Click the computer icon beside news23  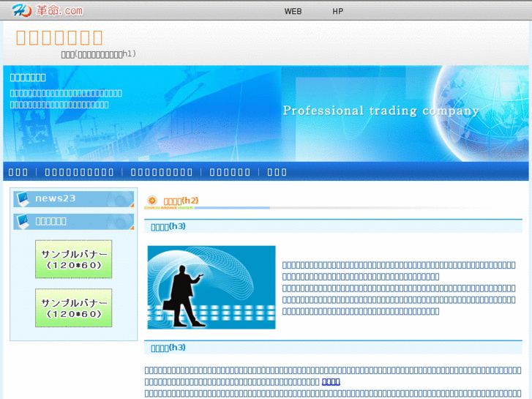tap(23, 199)
